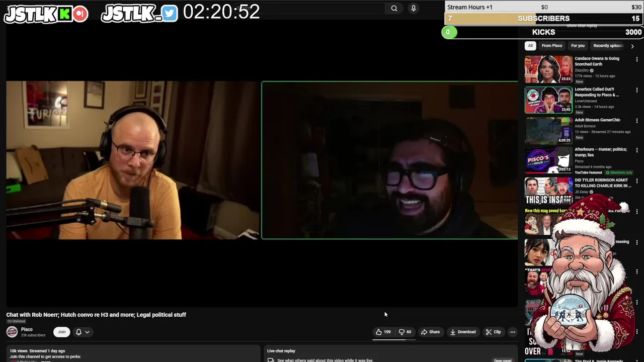Open menu for Lonerbox Called Out video
Viewport: 644px width, 362px height.
[x=637, y=90]
